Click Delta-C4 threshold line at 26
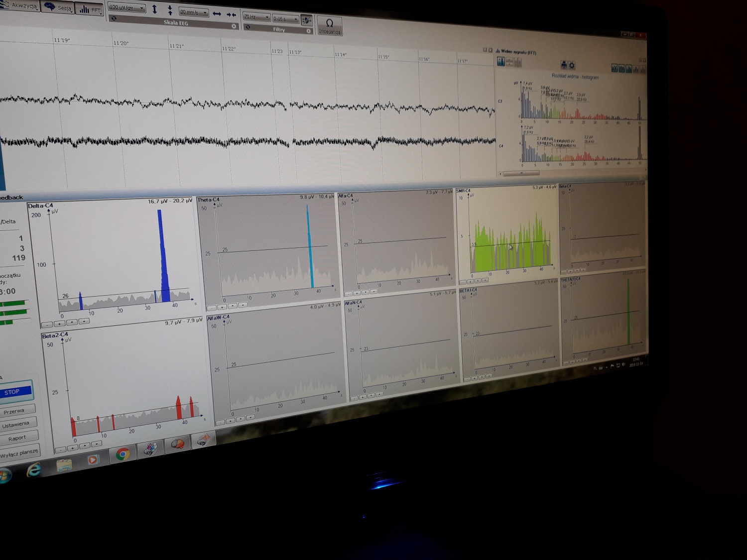Screen dimensions: 747x560 click(124, 294)
